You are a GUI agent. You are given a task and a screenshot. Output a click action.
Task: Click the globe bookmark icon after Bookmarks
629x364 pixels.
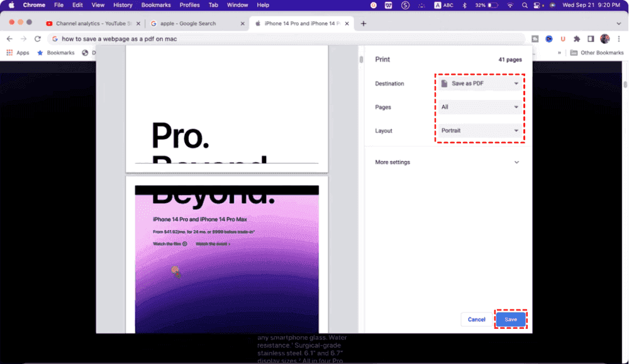tap(85, 53)
